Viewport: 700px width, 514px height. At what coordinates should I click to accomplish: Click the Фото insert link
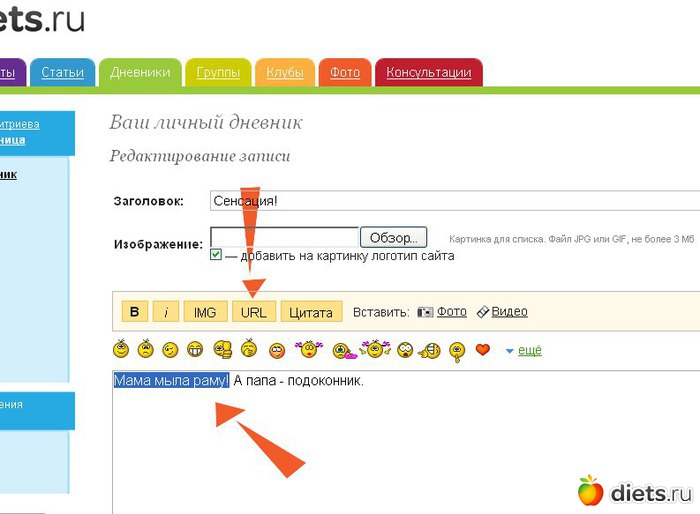point(452,312)
